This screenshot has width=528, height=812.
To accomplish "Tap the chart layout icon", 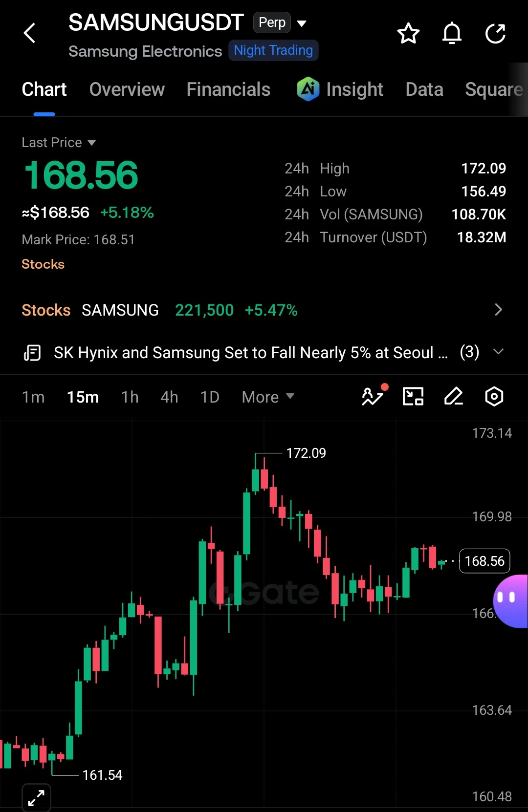I will [x=413, y=396].
